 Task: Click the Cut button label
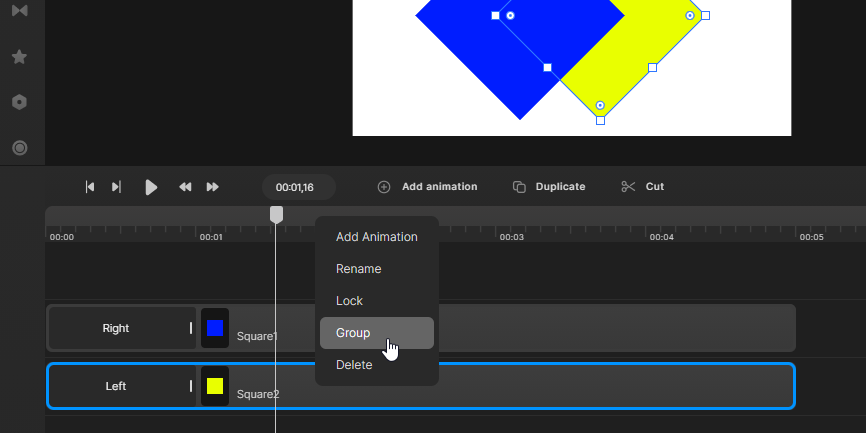[x=654, y=187]
